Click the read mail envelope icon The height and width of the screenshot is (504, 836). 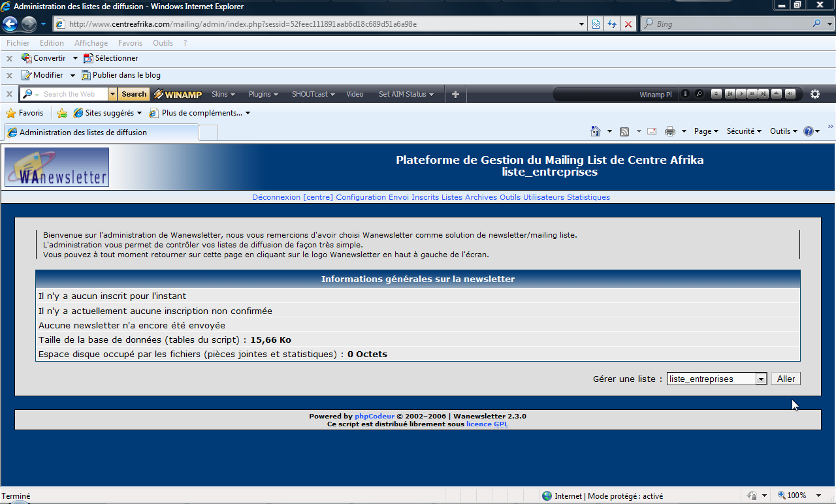[651, 131]
